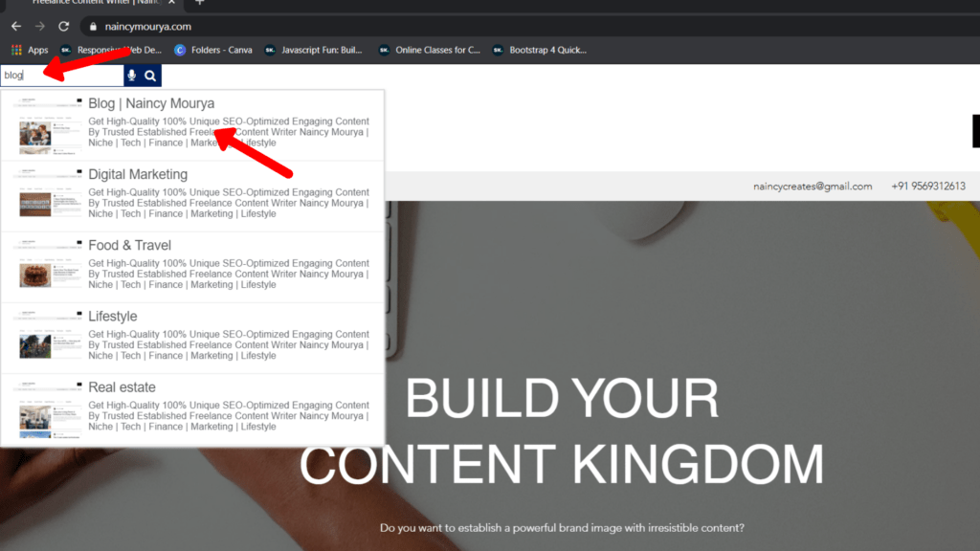Click the naincycreates@gmail.com email link
Screen dimensions: 980x551
point(813,187)
